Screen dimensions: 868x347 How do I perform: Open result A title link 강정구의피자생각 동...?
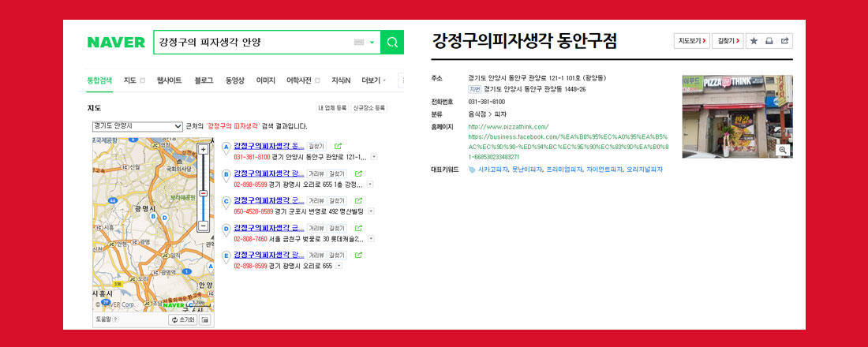pyautogui.click(x=269, y=146)
